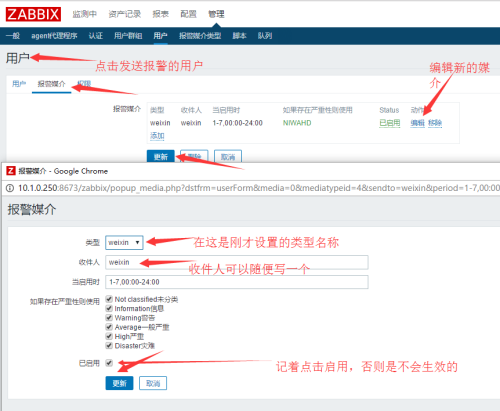Click 更新 button on user page
Image resolution: width=500 pixels, height=411 pixels.
[x=161, y=156]
